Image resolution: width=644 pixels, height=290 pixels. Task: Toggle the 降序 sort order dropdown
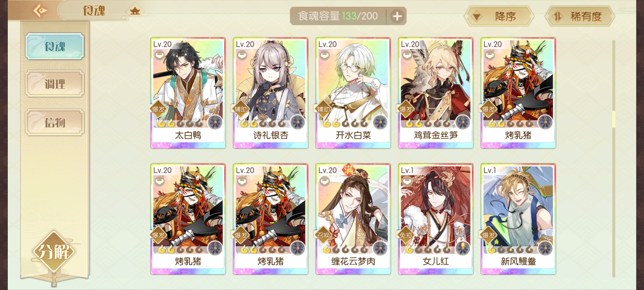(499, 16)
